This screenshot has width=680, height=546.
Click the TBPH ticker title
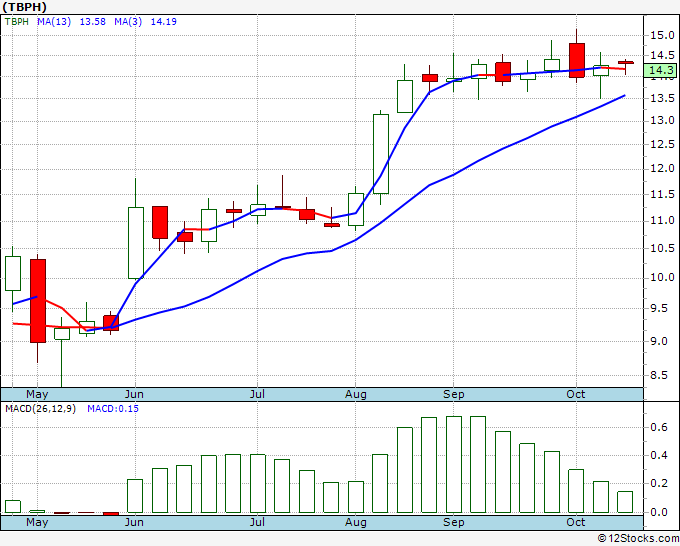tap(25, 7)
